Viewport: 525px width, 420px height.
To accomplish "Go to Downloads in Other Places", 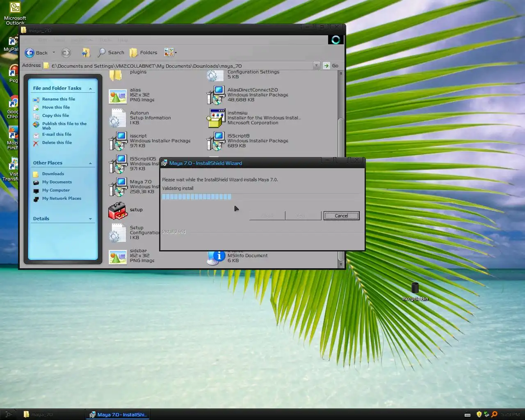I will tap(53, 174).
